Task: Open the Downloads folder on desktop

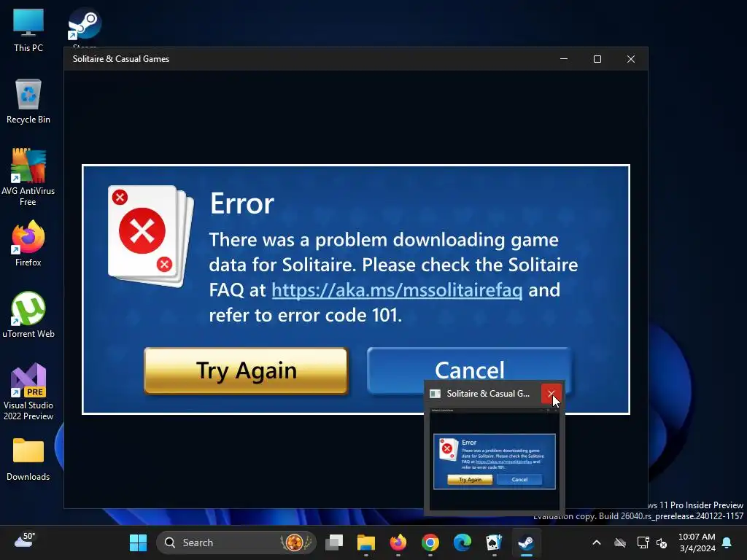Action: [28, 459]
